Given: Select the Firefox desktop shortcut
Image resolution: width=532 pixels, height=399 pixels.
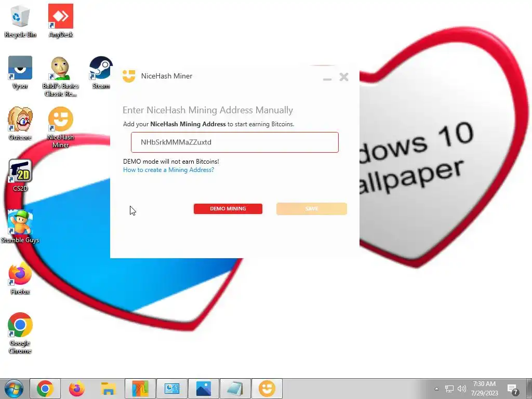Looking at the screenshot, I should (x=20, y=278).
